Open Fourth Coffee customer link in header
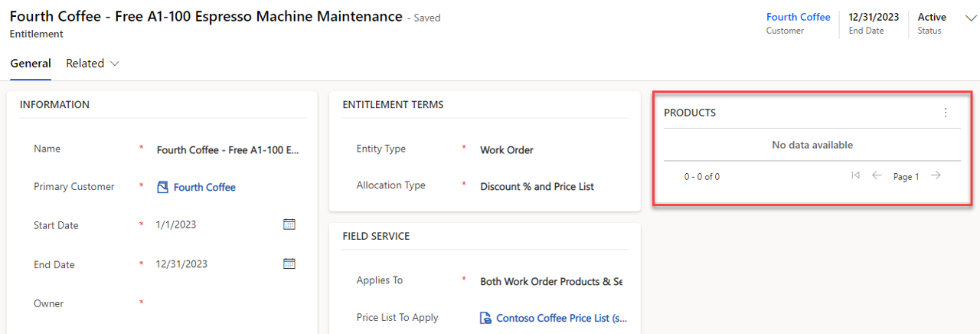Image resolution: width=980 pixels, height=334 pixels. pos(798,17)
